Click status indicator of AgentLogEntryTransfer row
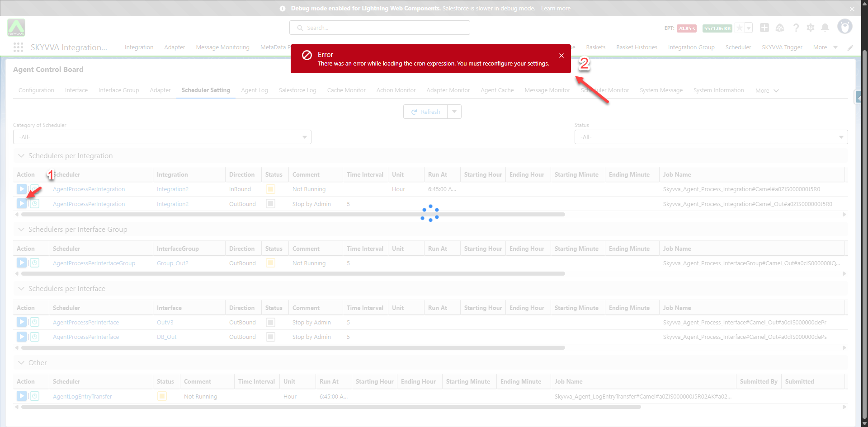The width and height of the screenshot is (868, 427). (162, 396)
